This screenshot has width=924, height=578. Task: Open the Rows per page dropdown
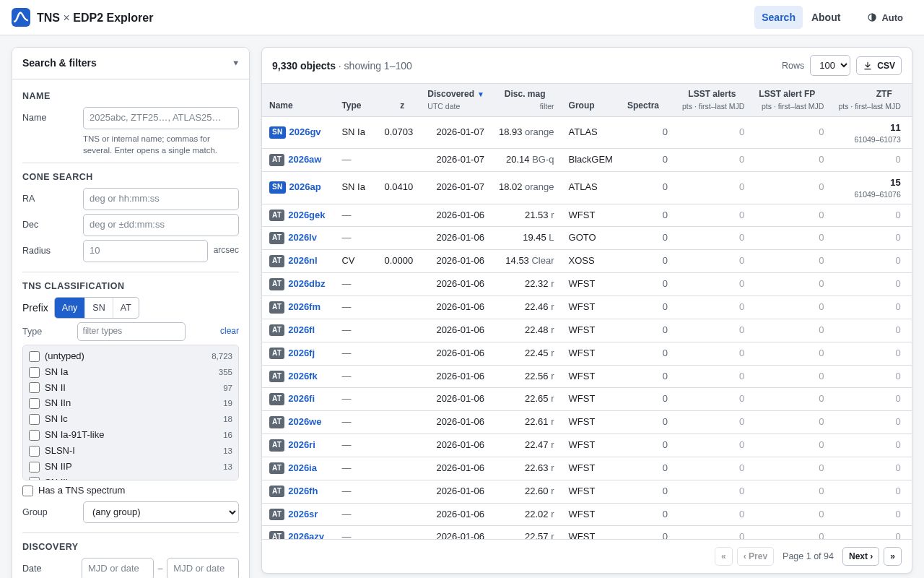[x=830, y=66]
